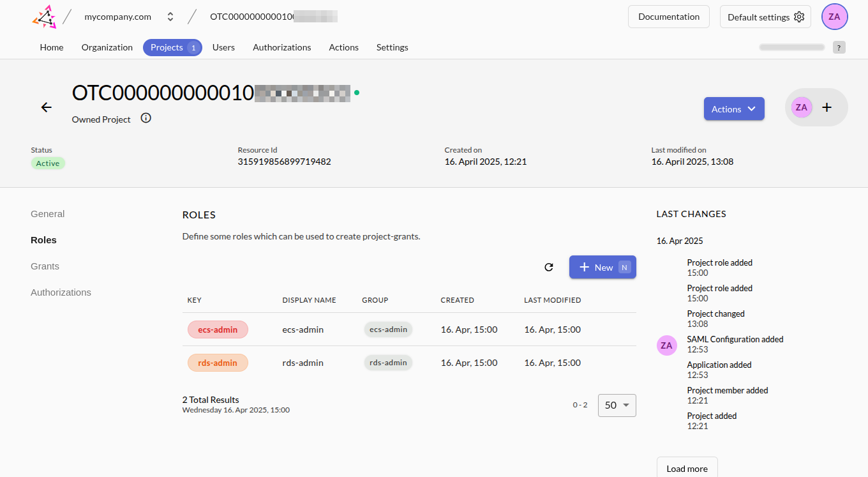Viewport: 868px width, 477px height.
Task: Switch to the Users tab
Action: click(x=223, y=47)
